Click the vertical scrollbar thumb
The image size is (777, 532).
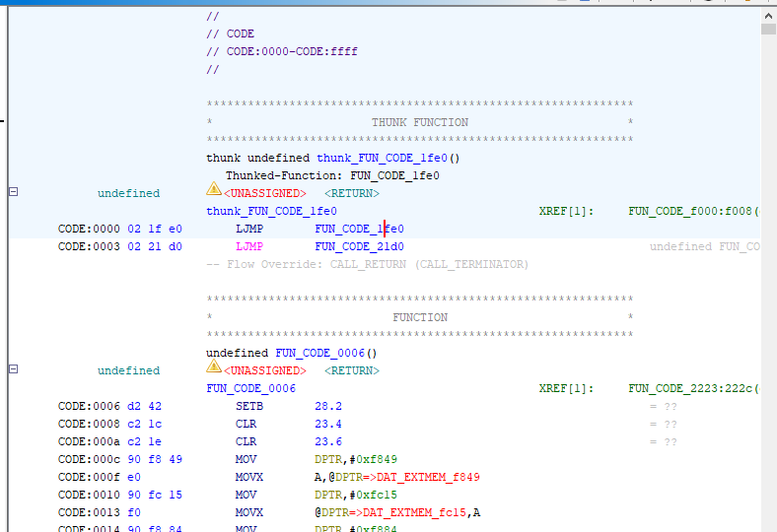(768, 29)
